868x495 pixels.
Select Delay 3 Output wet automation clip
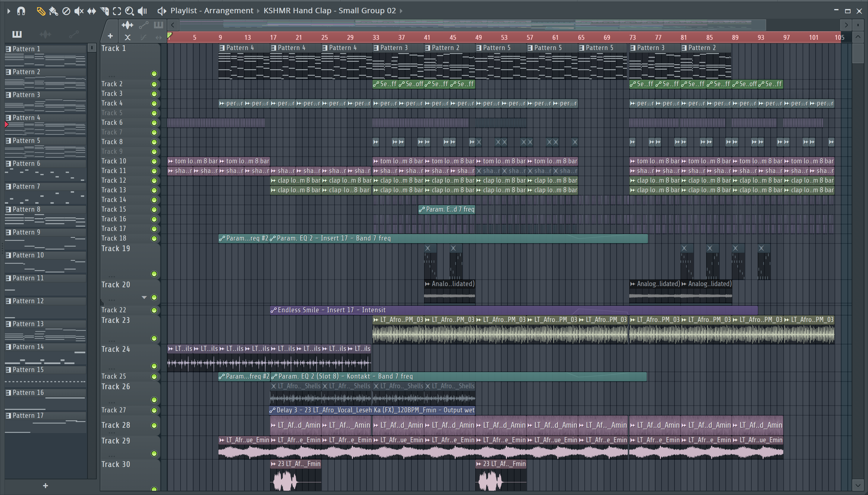click(x=372, y=410)
